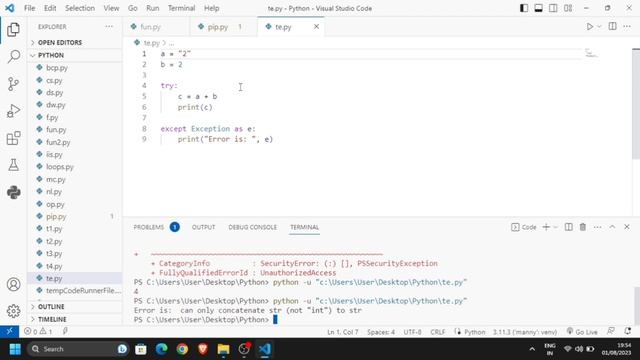The width and height of the screenshot is (640, 360).
Task: Change file encoding UTF-8
Action: pos(412,332)
